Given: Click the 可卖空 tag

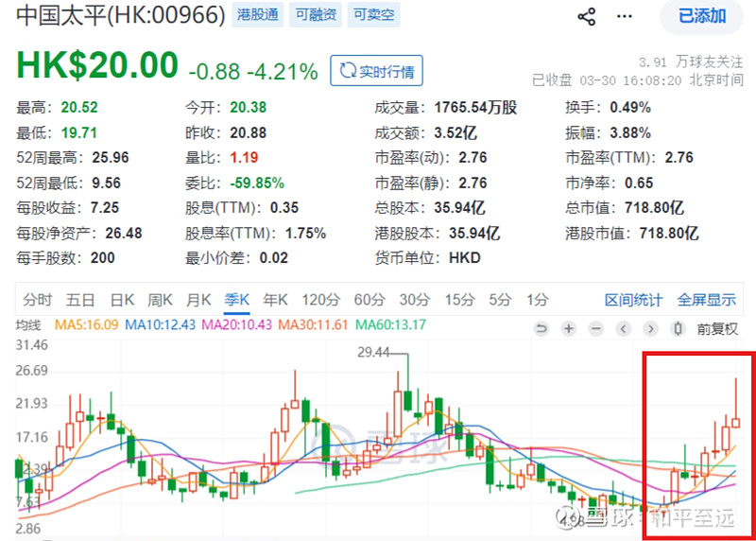Looking at the screenshot, I should [373, 14].
